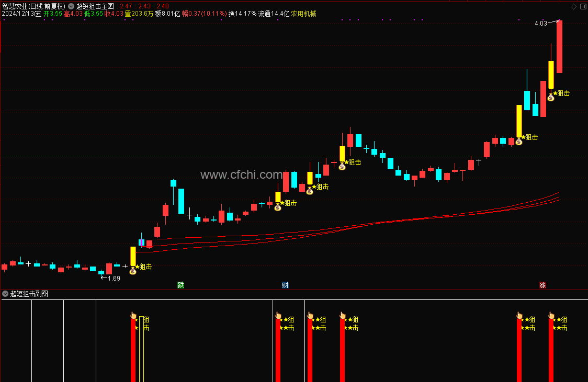Screen dimensions: 588x382
Task: Click the money bag under the tallest yellow candle
Action: (x=519, y=141)
